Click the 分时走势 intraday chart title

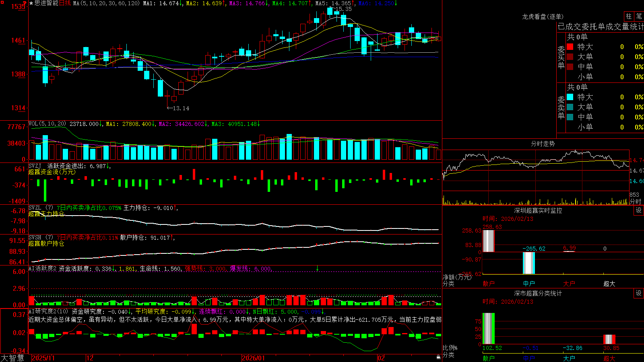543,144
